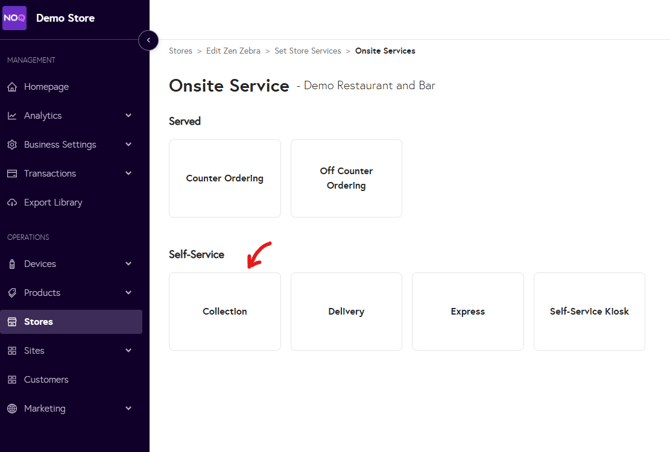Click the Devices icon in sidebar
This screenshot has width=670, height=452.
(x=12, y=264)
